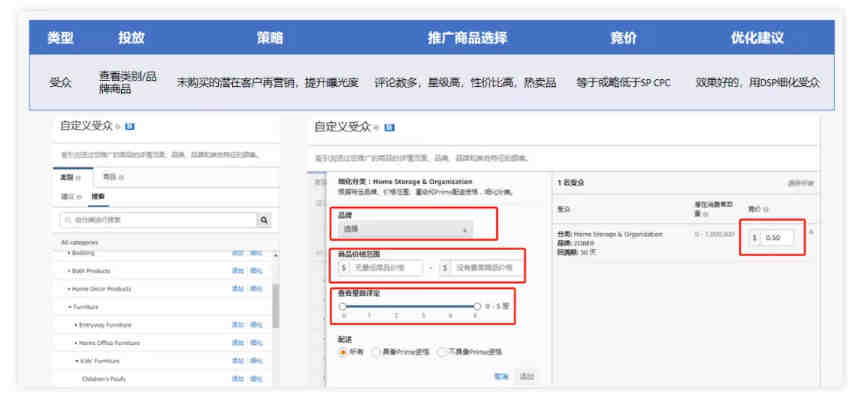
Task: Click the All categories label
Action: coord(80,242)
